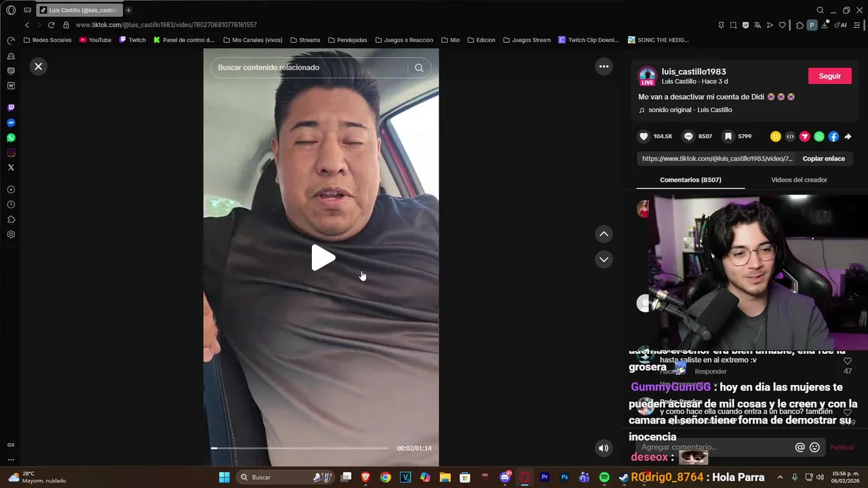Open the creator's LIVE avatar
Viewport: 868px width, 488px height.
(648, 76)
